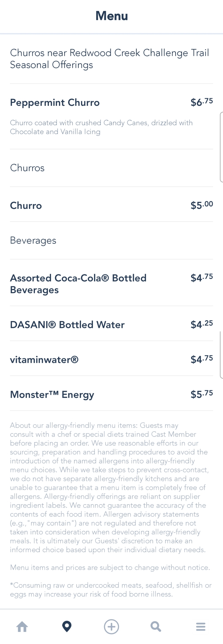Tap the allergy-friendly disclaimer paragraph

pyautogui.click(x=109, y=487)
